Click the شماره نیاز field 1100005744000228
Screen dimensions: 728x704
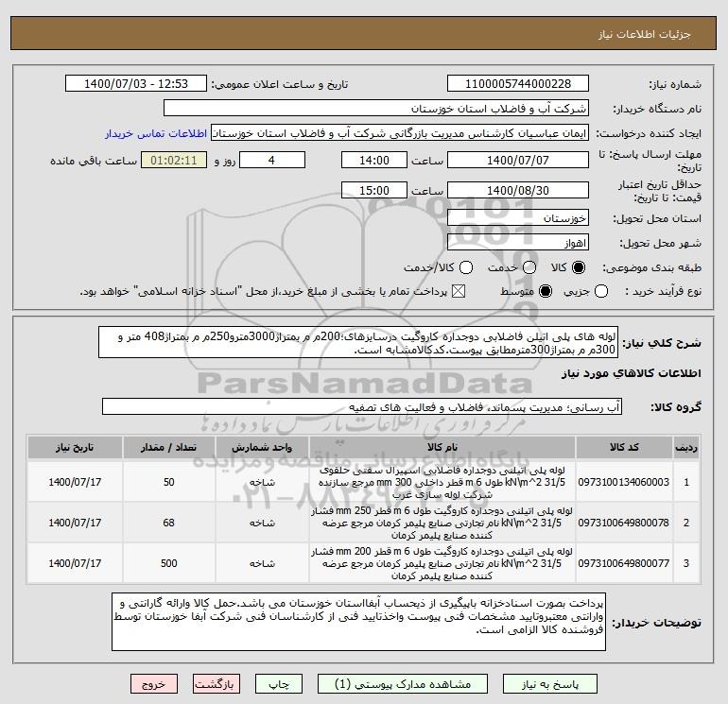[x=518, y=84]
